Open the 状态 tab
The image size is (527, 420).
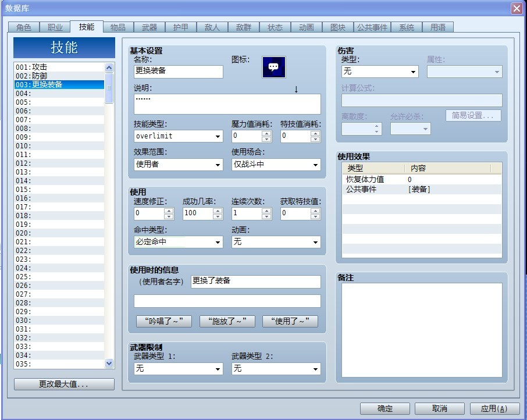(275, 27)
